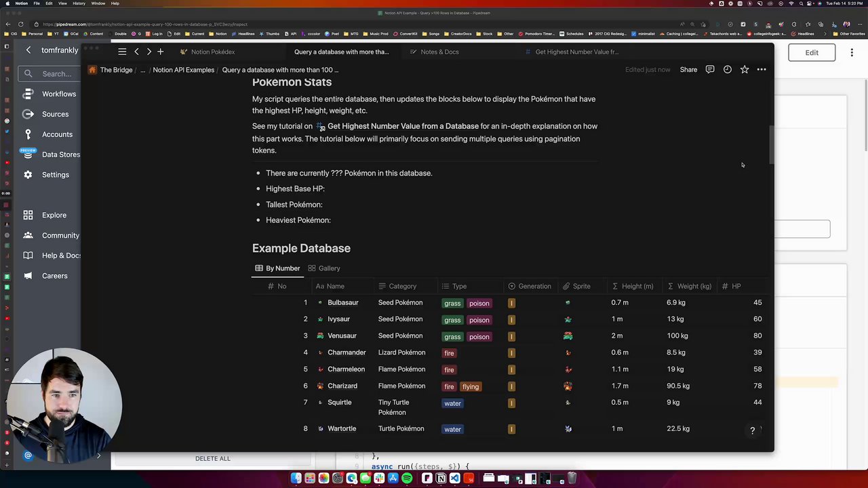
Task: Click the Highest Base HP bullet line
Action: pyautogui.click(x=295, y=188)
